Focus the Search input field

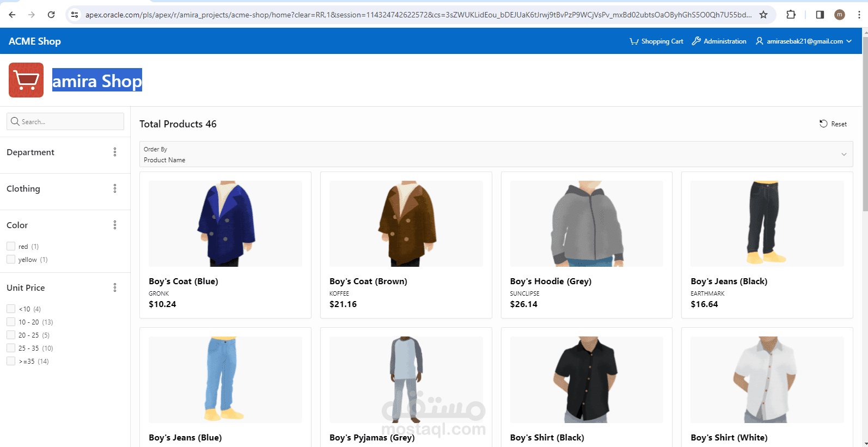point(65,121)
